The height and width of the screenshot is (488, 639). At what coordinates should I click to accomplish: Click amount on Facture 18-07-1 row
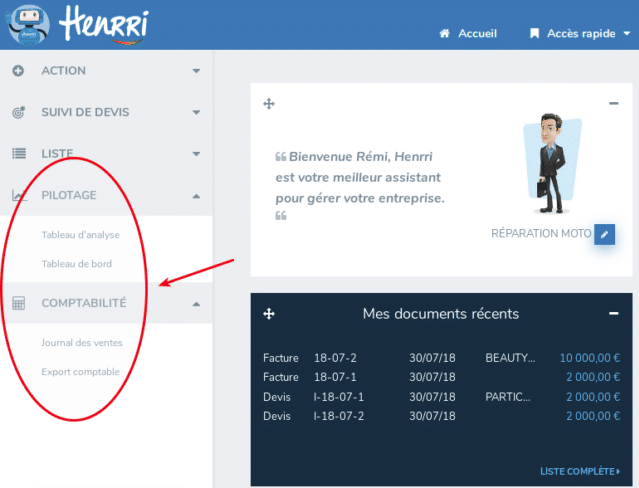click(593, 377)
